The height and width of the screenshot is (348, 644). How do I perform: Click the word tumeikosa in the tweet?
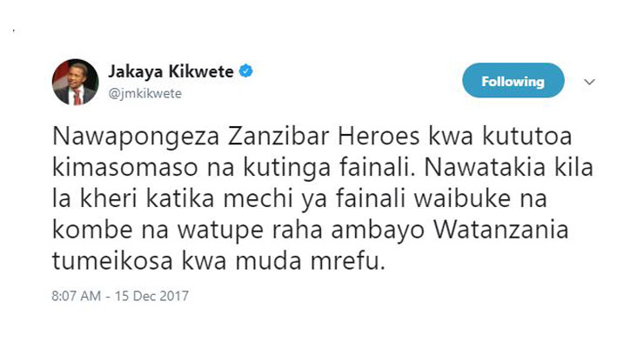pyautogui.click(x=112, y=261)
